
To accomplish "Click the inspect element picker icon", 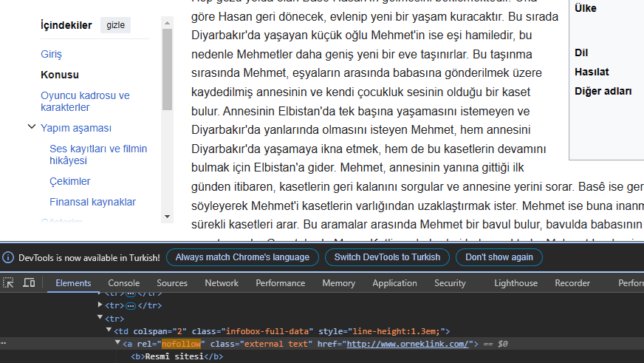I will click(9, 283).
